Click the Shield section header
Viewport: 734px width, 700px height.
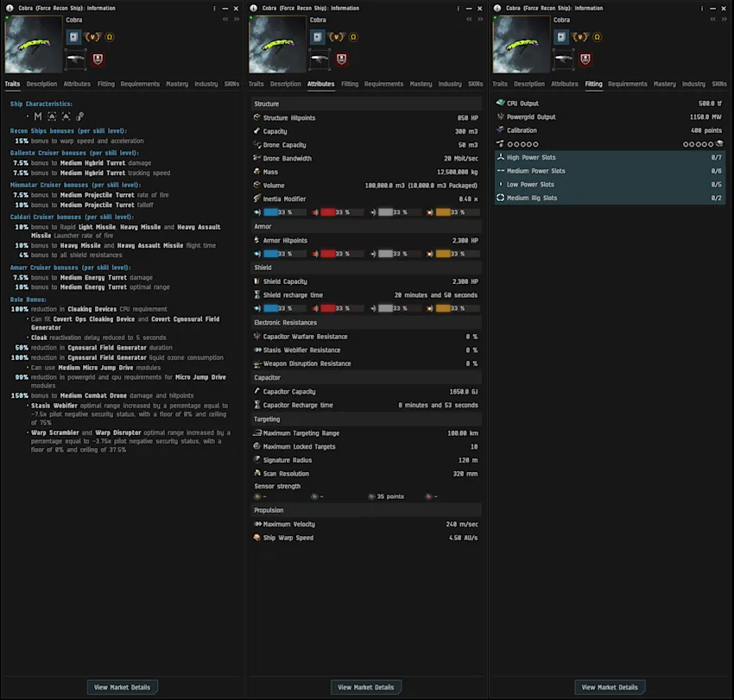[x=366, y=268]
